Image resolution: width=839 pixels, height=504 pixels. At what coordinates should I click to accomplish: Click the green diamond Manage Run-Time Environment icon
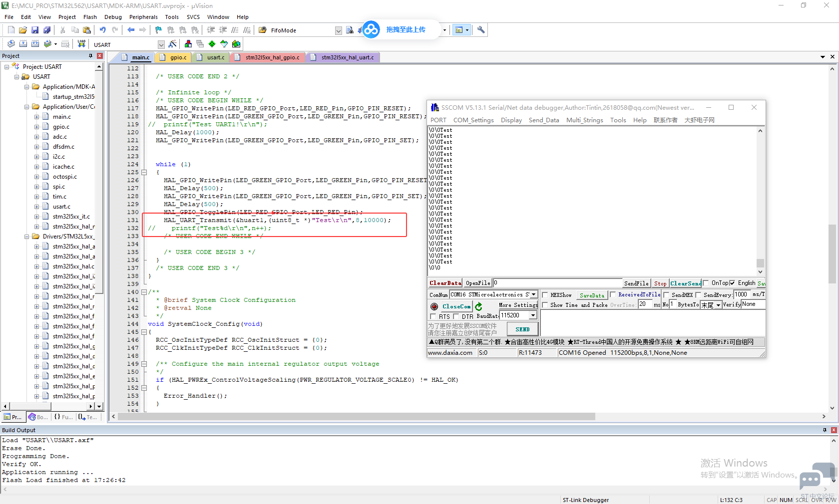[x=212, y=44]
